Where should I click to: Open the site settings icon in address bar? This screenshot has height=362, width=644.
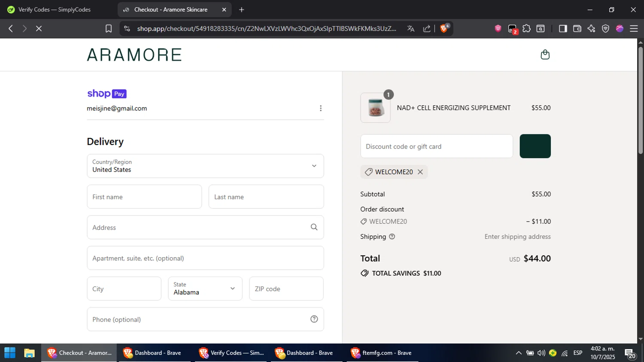point(127,28)
